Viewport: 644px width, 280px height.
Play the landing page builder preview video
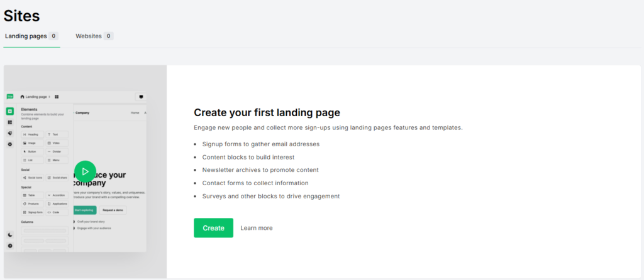pos(86,171)
